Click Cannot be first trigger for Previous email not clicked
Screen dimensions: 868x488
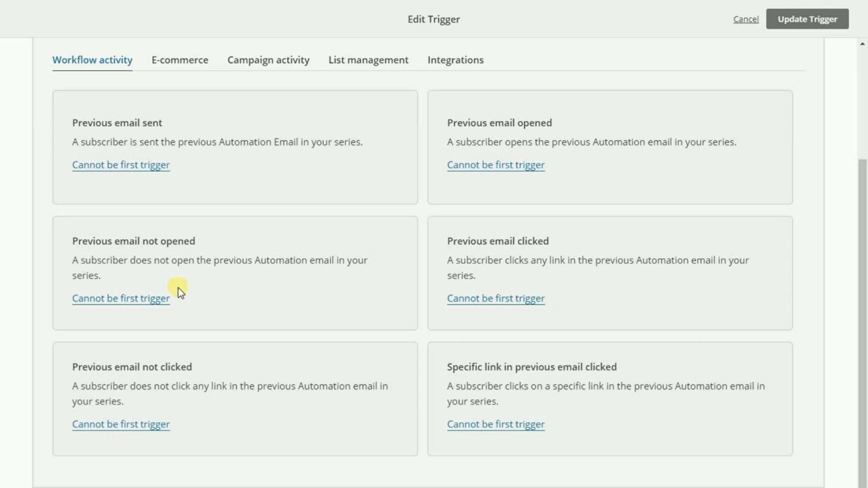121,424
